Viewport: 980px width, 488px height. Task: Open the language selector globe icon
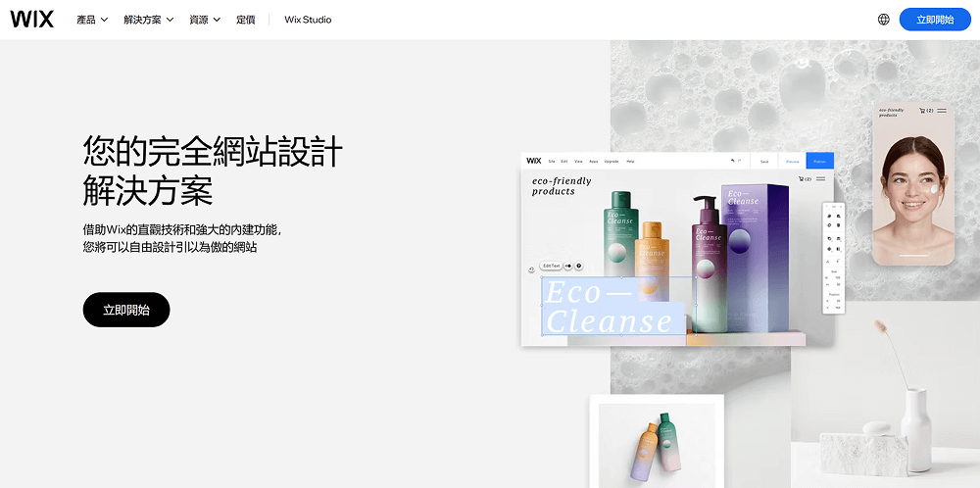883,20
